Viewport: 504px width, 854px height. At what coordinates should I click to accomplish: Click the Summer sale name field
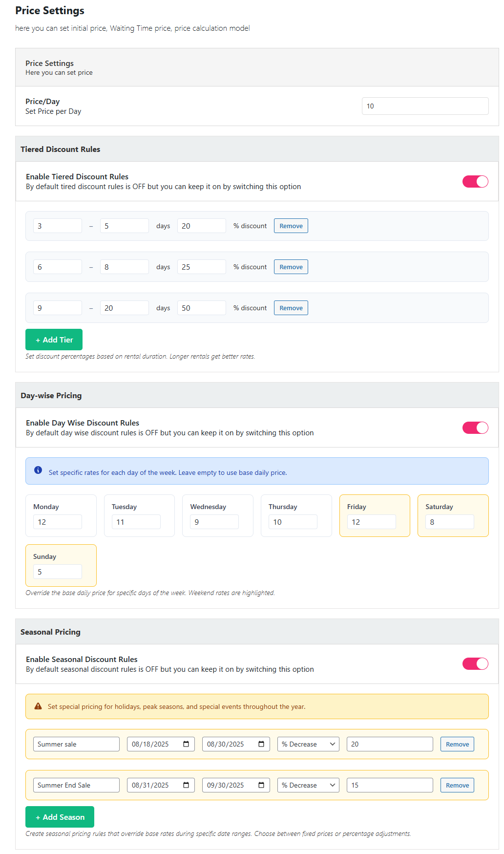76,744
